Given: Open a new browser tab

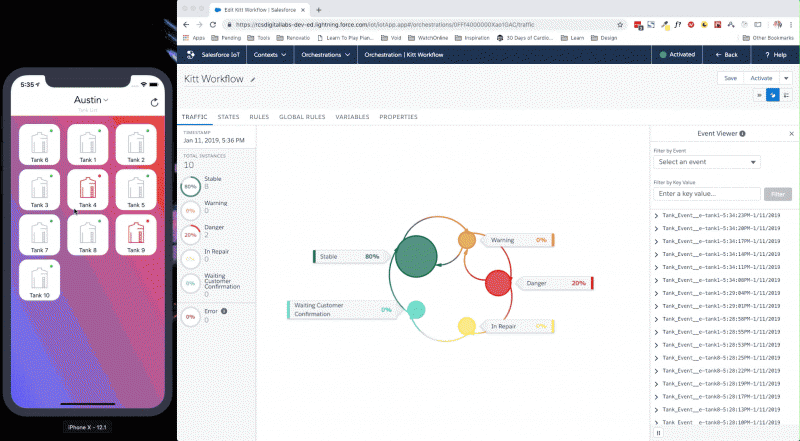Looking at the screenshot, I should [319, 10].
